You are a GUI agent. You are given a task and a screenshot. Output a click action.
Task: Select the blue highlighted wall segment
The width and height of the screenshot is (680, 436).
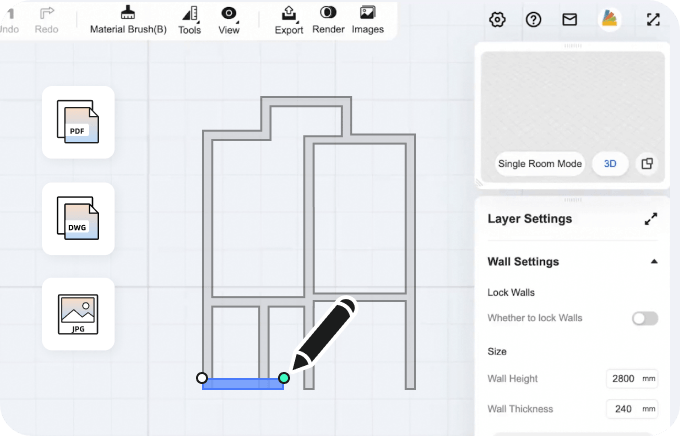(x=243, y=384)
